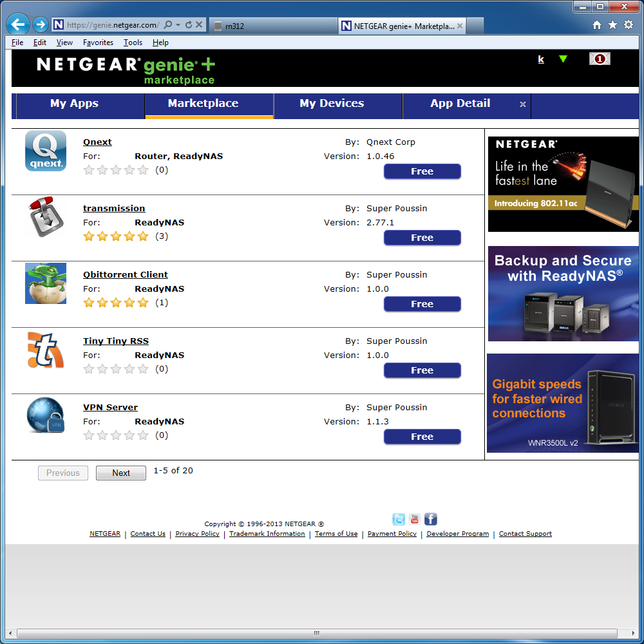644x644 pixels.
Task: Open the VPN Server title link
Action: (x=111, y=408)
